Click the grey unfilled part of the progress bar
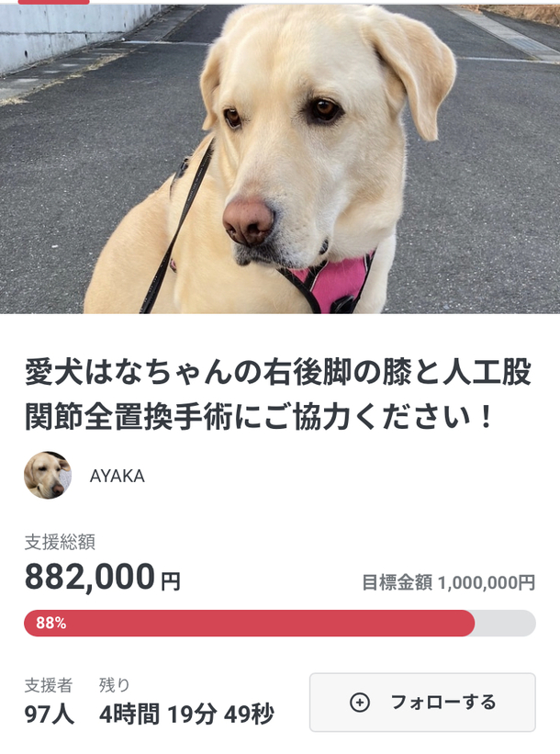 505,624
